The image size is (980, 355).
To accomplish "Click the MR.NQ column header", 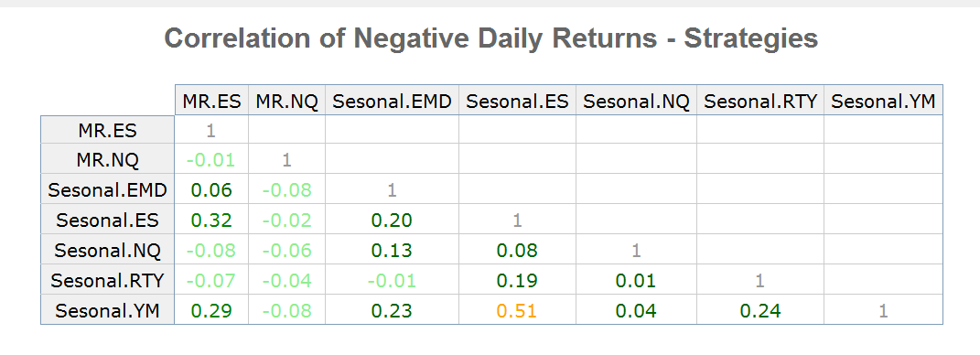I will coord(287,101).
